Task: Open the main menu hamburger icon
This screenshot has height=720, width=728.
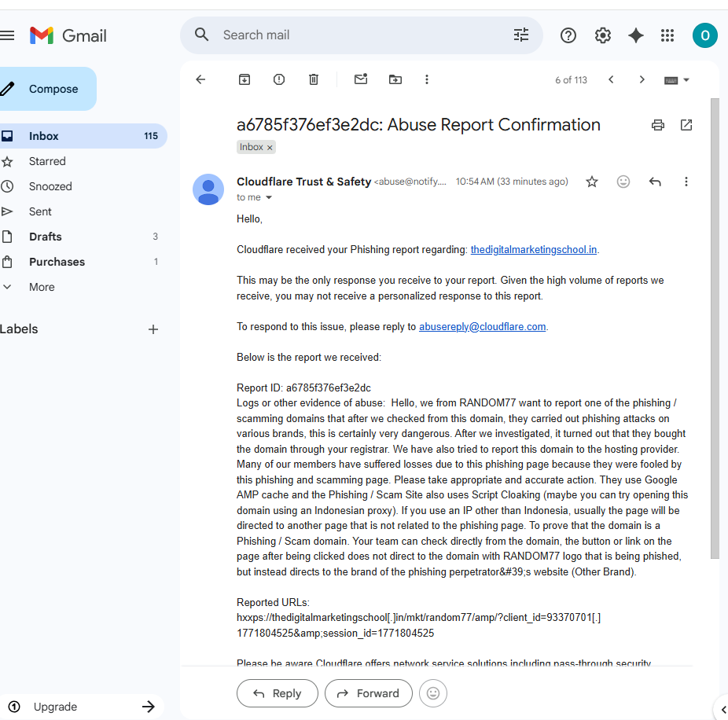Action: pyautogui.click(x=7, y=35)
